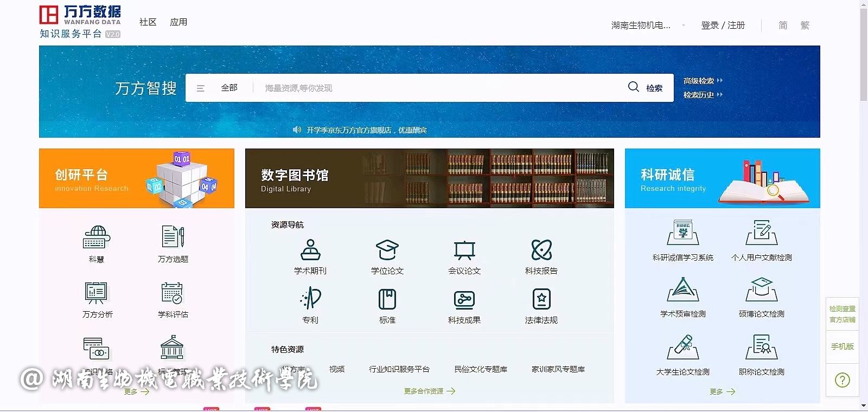The height and width of the screenshot is (412, 868).
Task: Click the magnifier 检索 search button
Action: [645, 88]
